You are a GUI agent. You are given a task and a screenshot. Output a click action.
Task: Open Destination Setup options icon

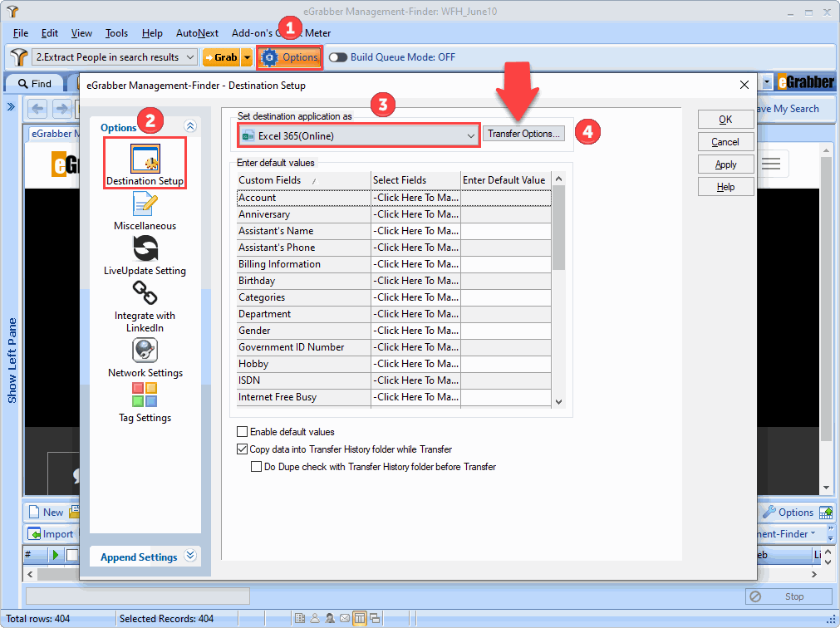click(x=145, y=159)
